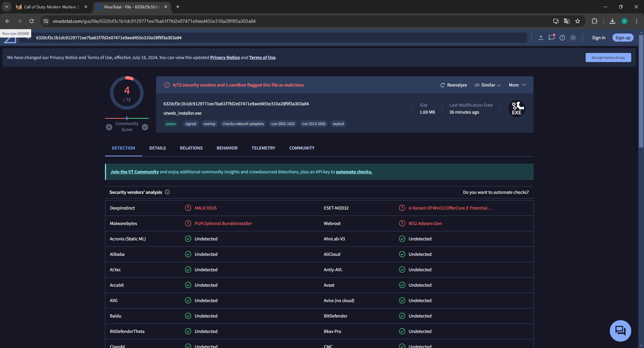This screenshot has width=644, height=348.
Task: Click the browser back arrow
Action: pyautogui.click(x=7, y=21)
